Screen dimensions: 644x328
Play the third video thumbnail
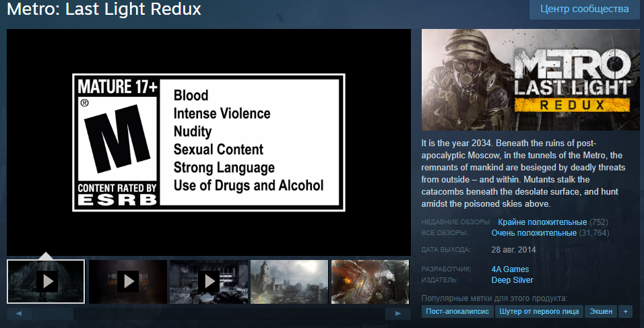(209, 282)
